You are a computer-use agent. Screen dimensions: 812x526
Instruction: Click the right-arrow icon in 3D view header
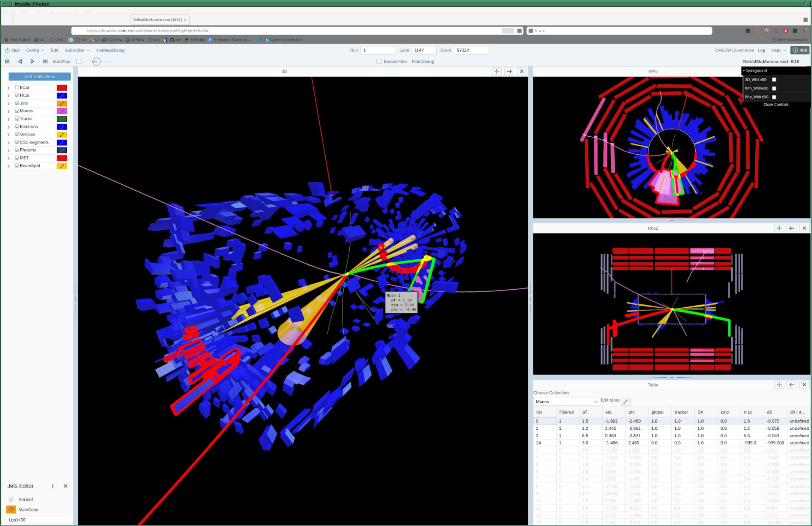[509, 72]
